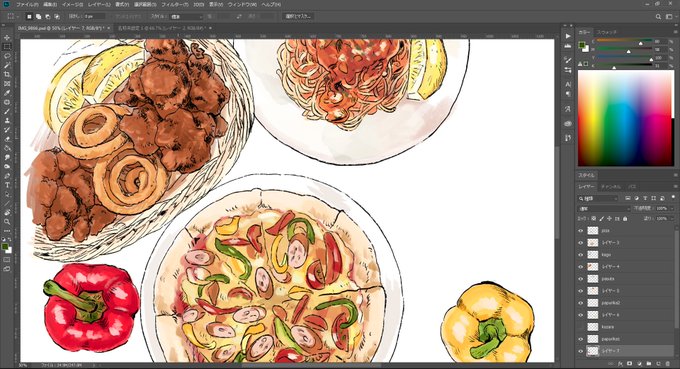Select the Move tool
This screenshot has height=369, width=680.
click(7, 38)
